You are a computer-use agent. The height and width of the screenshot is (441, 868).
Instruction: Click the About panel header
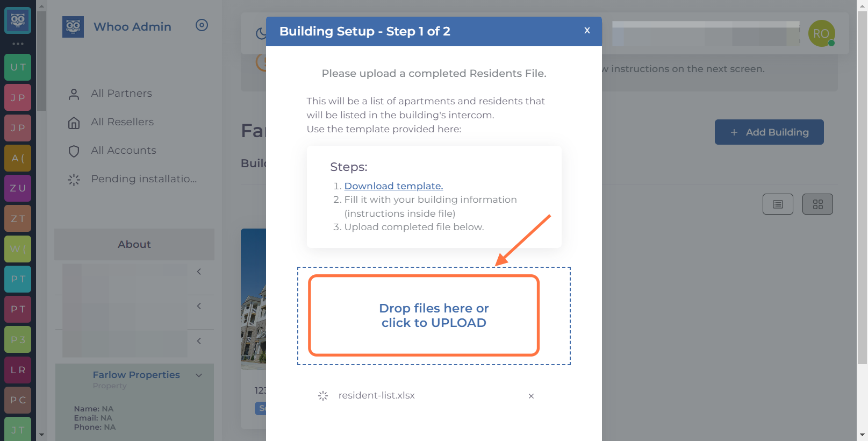pos(134,244)
